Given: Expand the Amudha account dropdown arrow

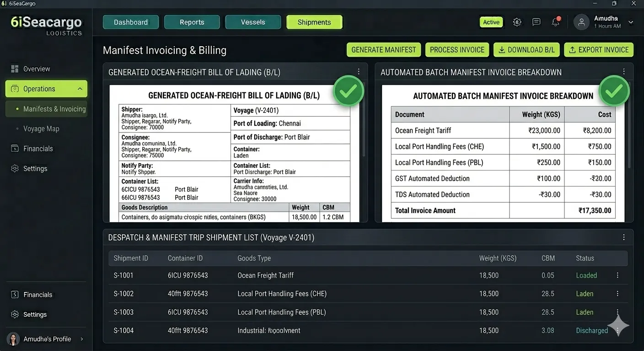Looking at the screenshot, I should point(631,22).
